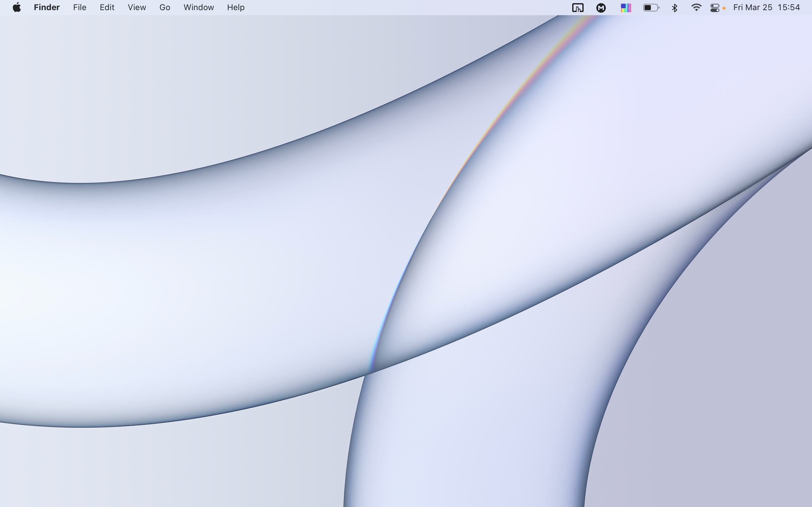The height and width of the screenshot is (507, 812).
Task: Click empty menu bar space after Help
Action: pyautogui.click(x=403, y=7)
